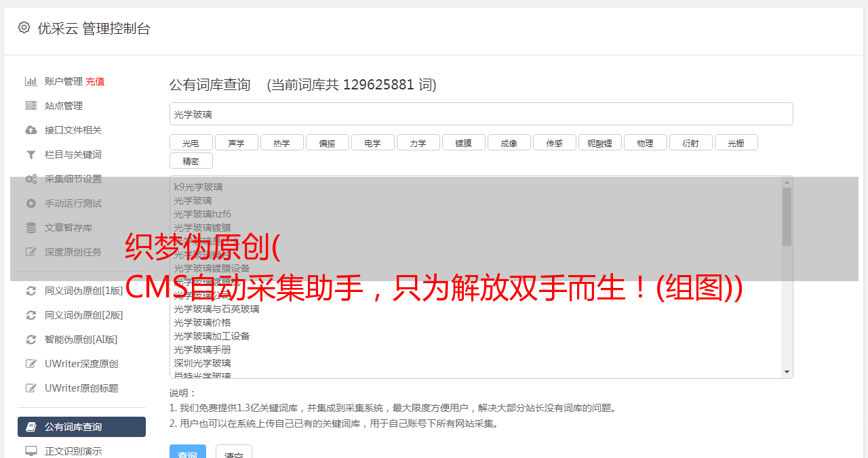Select 光学玻璃镀膜设备 in the results list

click(212, 268)
